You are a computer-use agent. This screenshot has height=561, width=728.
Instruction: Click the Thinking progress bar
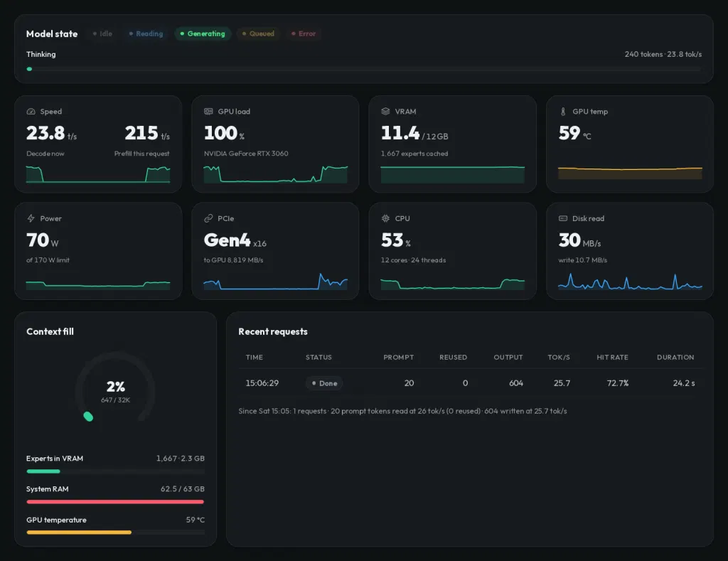tap(363, 69)
